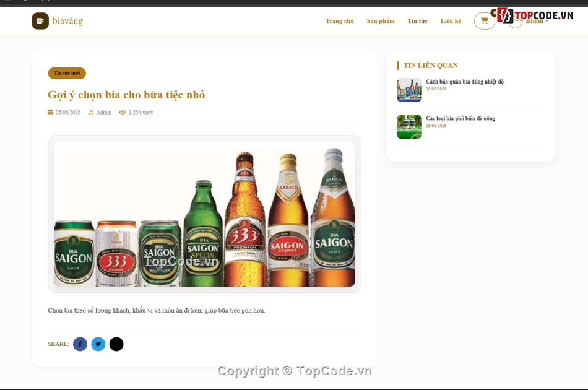Screen dimensions: 588x390
Task: Open the Tin tức menu item
Action: pyautogui.click(x=417, y=21)
